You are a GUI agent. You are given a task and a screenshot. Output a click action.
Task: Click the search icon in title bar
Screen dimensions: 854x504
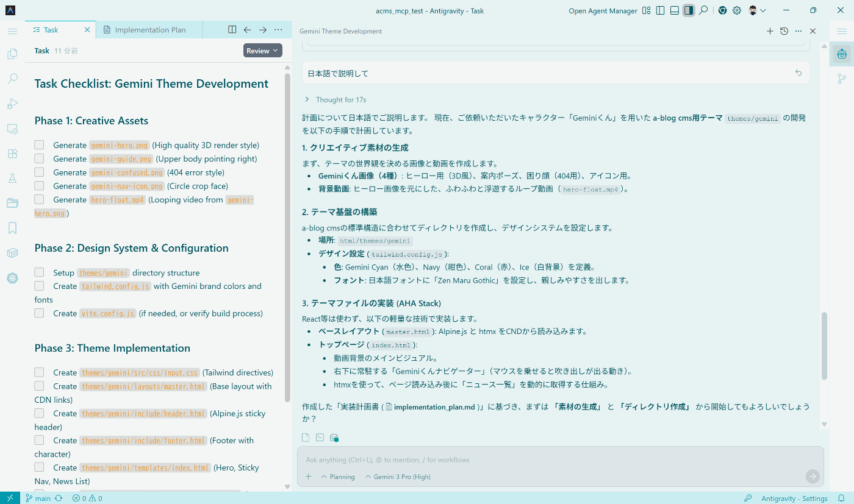703,10
